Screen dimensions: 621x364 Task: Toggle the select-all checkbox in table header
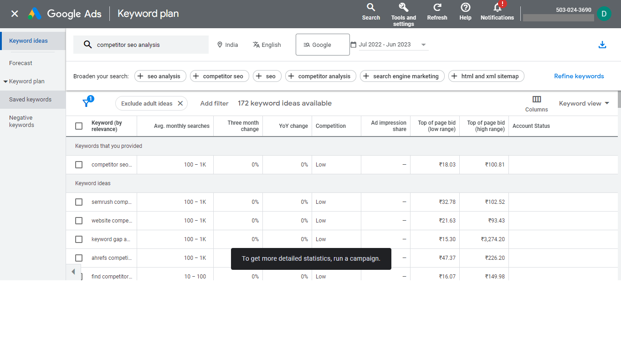click(x=79, y=126)
